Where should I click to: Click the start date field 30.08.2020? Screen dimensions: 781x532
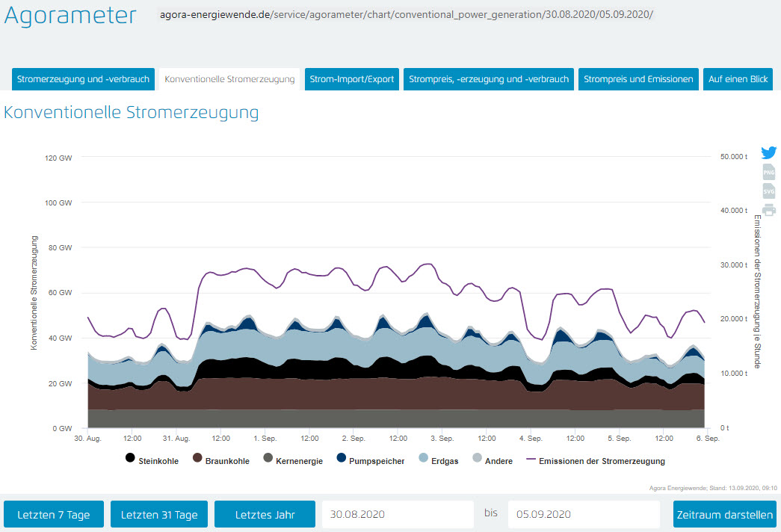[x=398, y=515]
